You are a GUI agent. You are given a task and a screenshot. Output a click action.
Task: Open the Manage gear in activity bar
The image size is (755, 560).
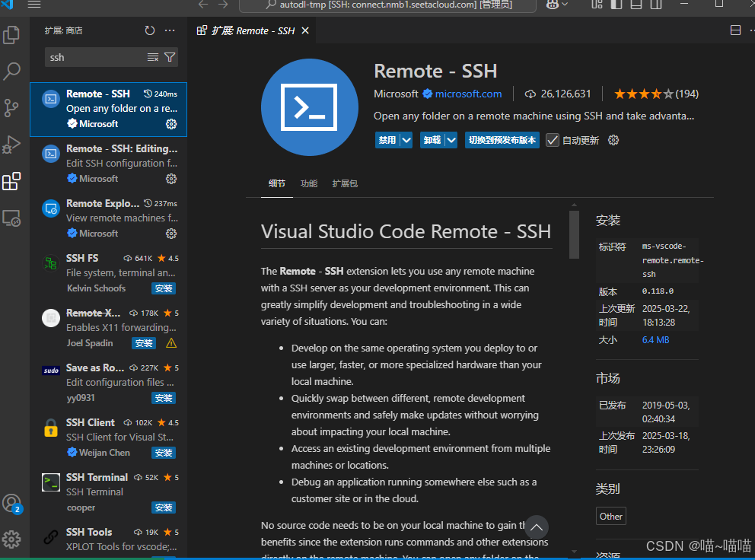click(11, 539)
